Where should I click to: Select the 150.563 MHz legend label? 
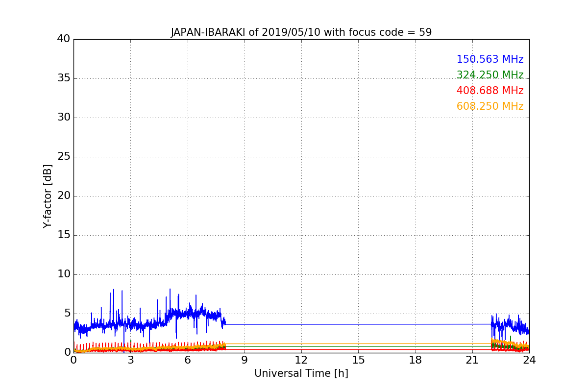tap(490, 59)
